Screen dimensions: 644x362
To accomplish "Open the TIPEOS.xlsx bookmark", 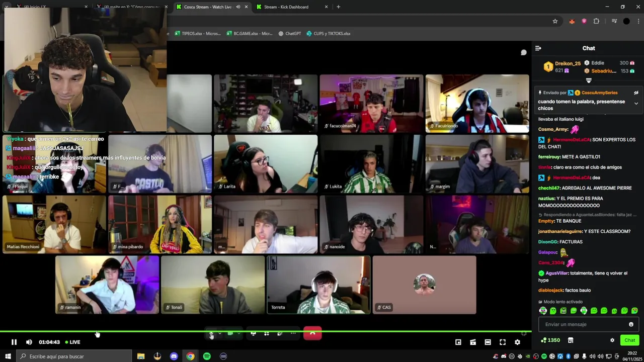I will [198, 34].
